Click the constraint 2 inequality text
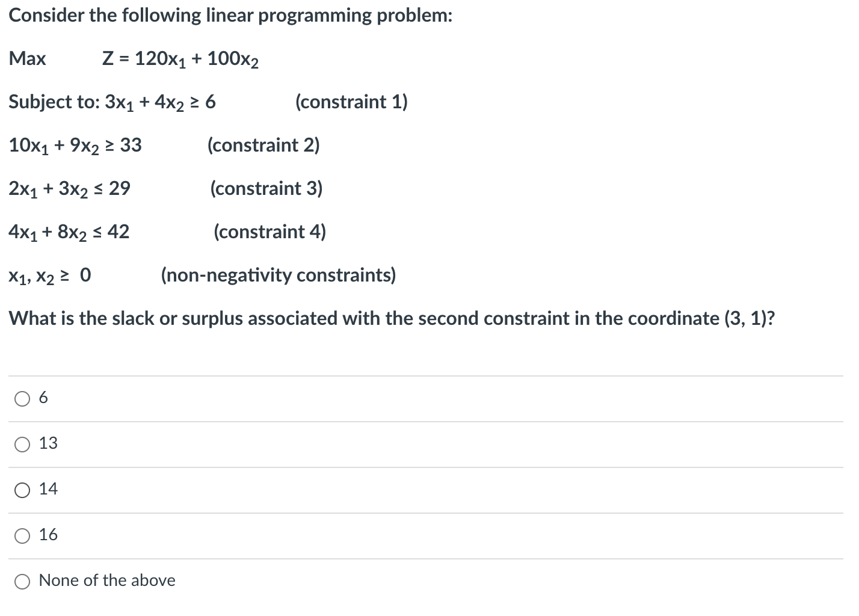 click(x=75, y=144)
